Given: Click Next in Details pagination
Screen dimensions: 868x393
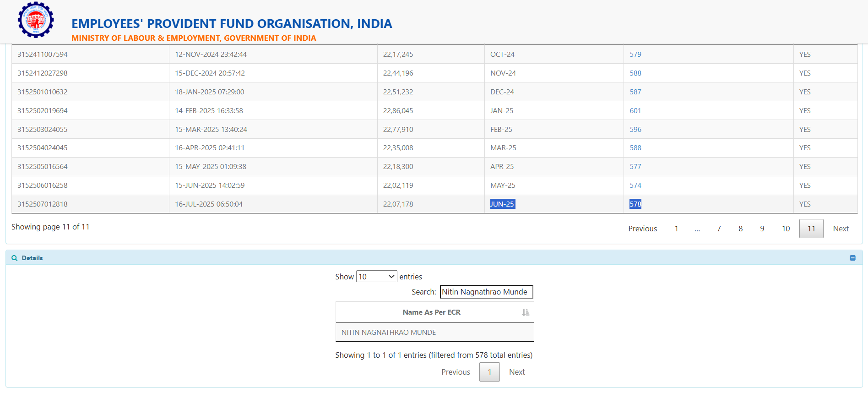Looking at the screenshot, I should point(517,372).
